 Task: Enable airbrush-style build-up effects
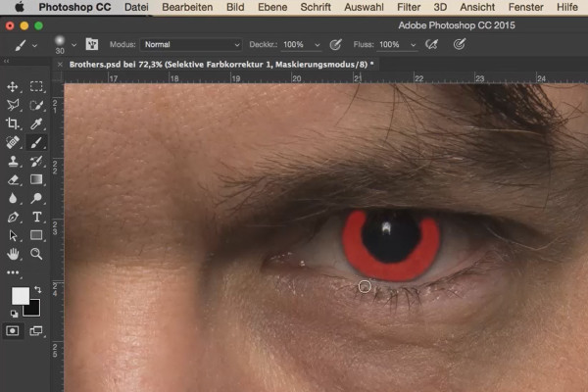pos(431,45)
